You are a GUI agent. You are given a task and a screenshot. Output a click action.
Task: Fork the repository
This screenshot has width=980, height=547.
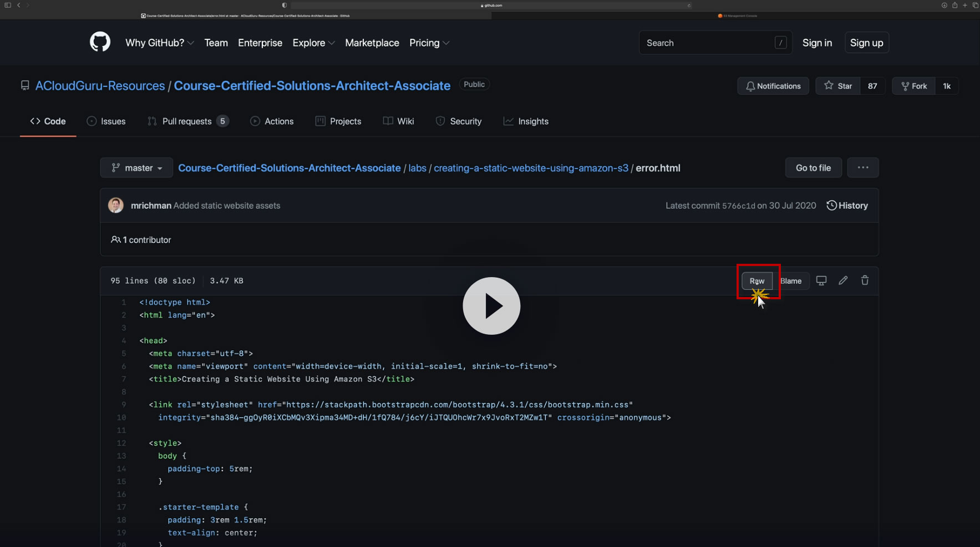coord(913,86)
